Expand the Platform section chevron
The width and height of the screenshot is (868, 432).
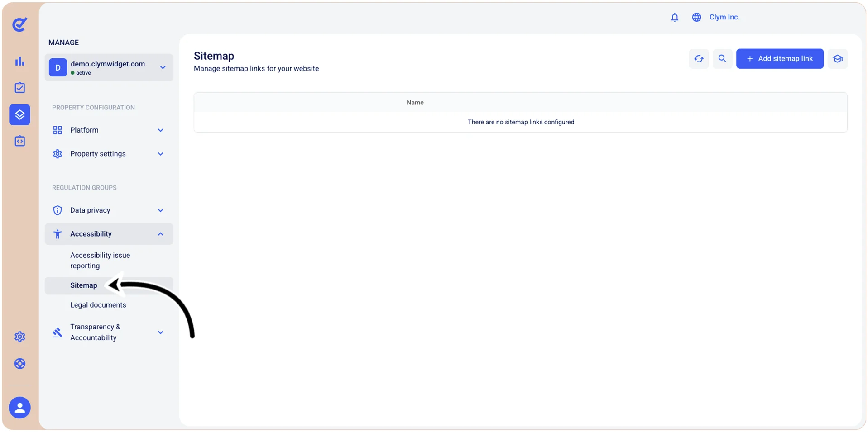click(x=160, y=130)
